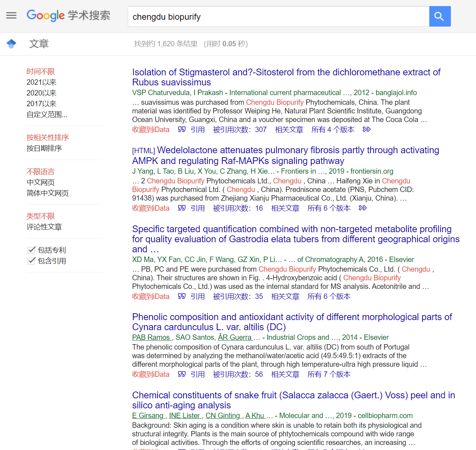
Task: Select the 类型不限 type filter
Action: pyautogui.click(x=41, y=216)
